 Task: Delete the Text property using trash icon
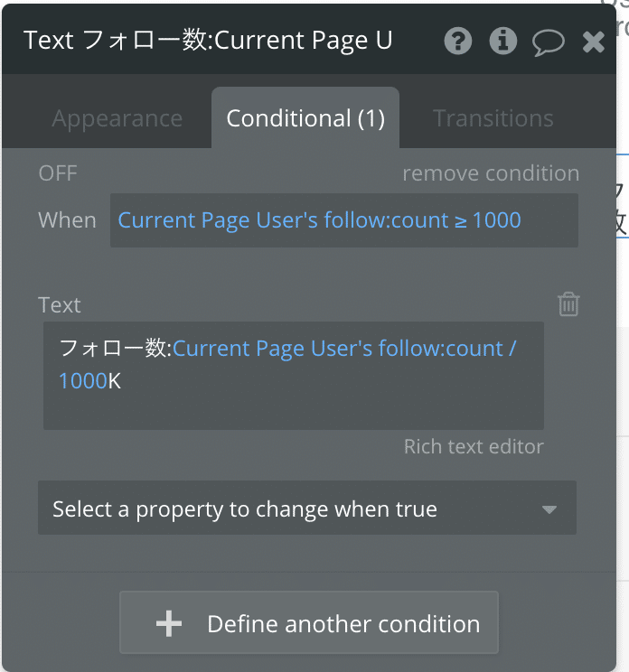click(568, 304)
